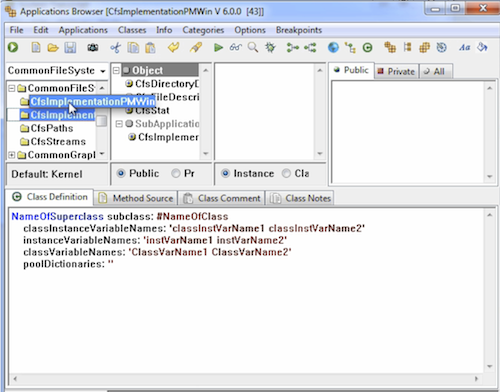Select the Public radio button under class list

121,173
